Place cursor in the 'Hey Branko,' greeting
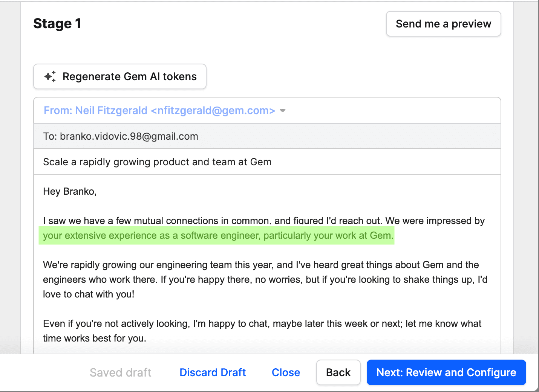539x392 pixels. [x=70, y=191]
